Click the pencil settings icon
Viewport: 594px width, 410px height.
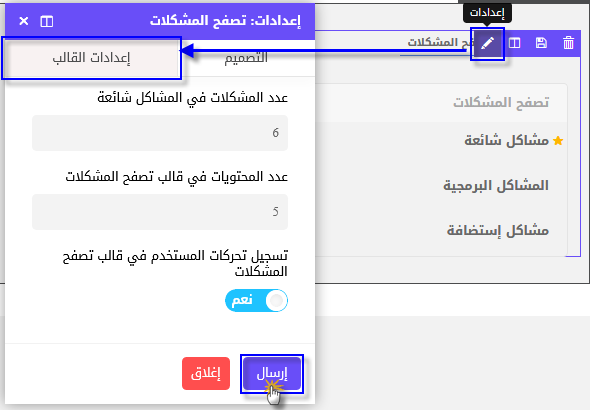[x=487, y=44]
